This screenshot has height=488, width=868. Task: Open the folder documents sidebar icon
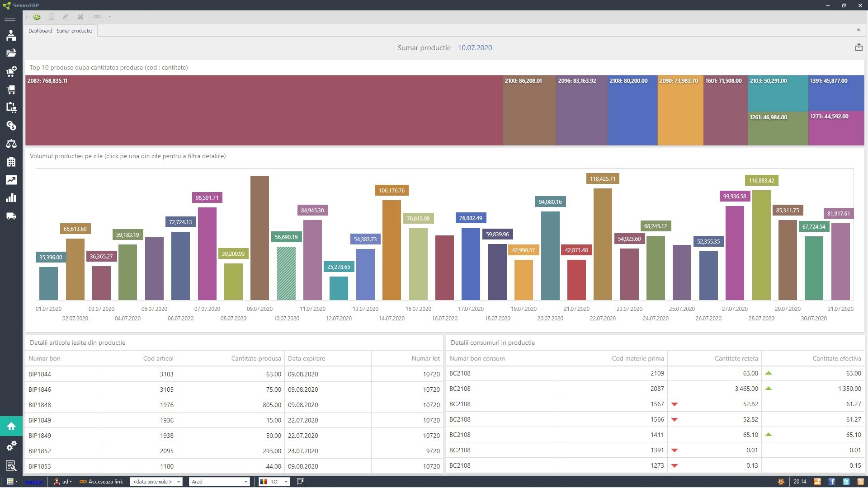point(11,53)
